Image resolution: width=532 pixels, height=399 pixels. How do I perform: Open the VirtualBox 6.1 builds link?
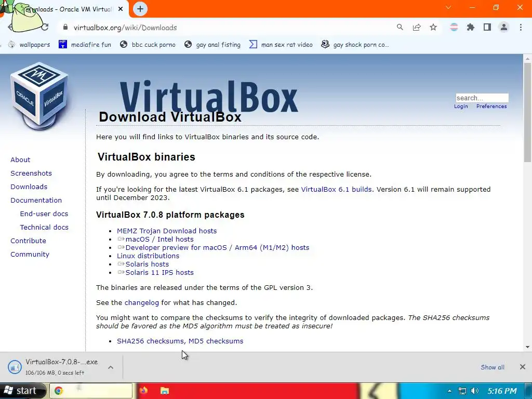(336, 189)
